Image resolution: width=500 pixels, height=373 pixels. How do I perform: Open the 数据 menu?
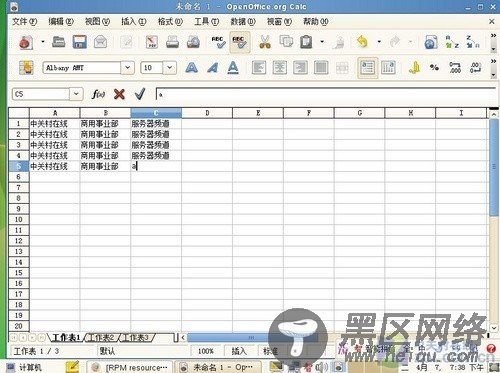(243, 22)
